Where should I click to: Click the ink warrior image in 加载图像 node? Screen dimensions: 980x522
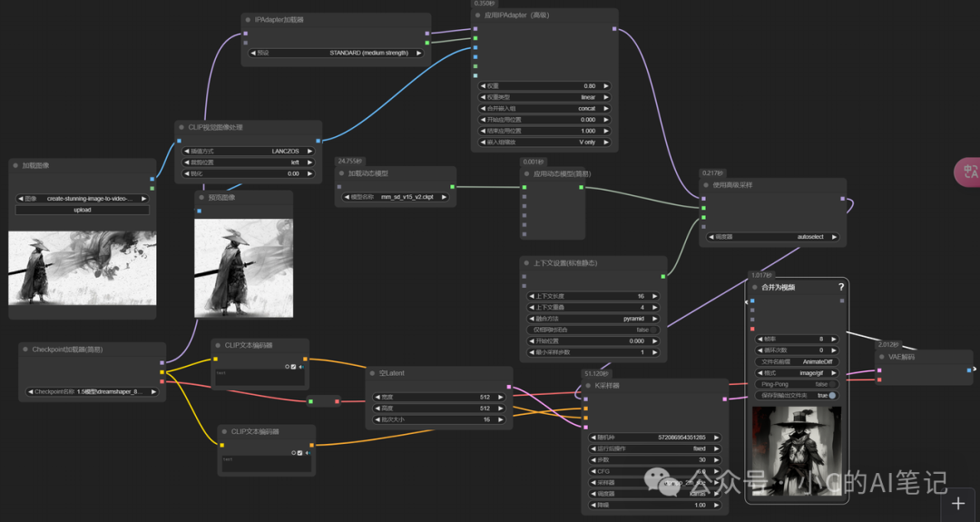pos(82,268)
